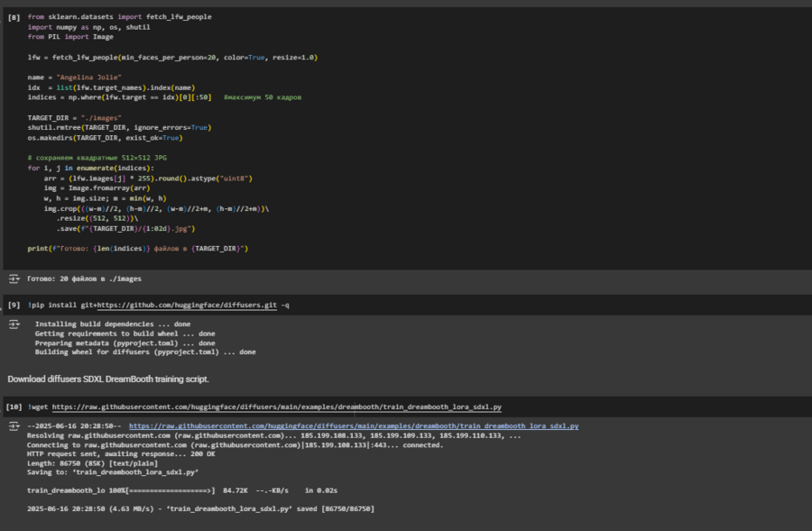812x531 pixels.
Task: Click the Russian comment 'сохраняем квадратные 512×512 JPG'
Action: point(97,157)
